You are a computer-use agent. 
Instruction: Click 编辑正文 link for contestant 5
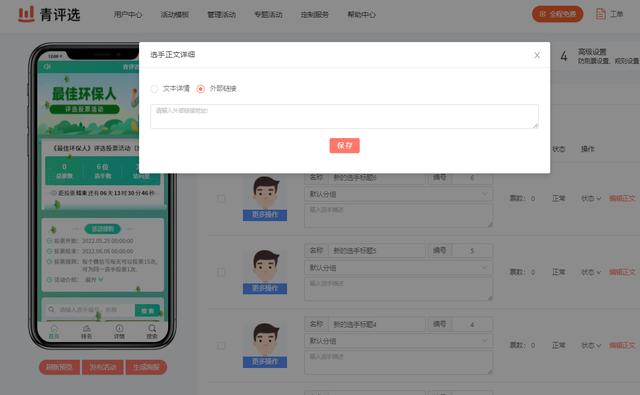622,272
